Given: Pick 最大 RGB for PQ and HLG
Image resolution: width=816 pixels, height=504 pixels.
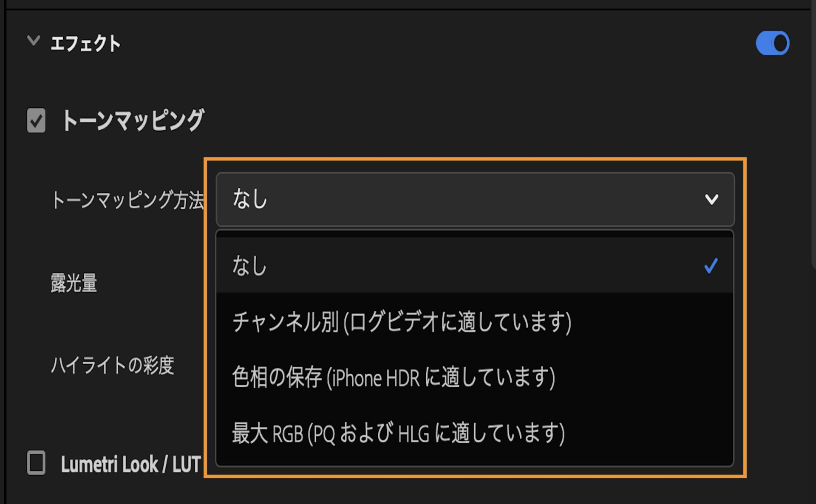Looking at the screenshot, I should [398, 434].
